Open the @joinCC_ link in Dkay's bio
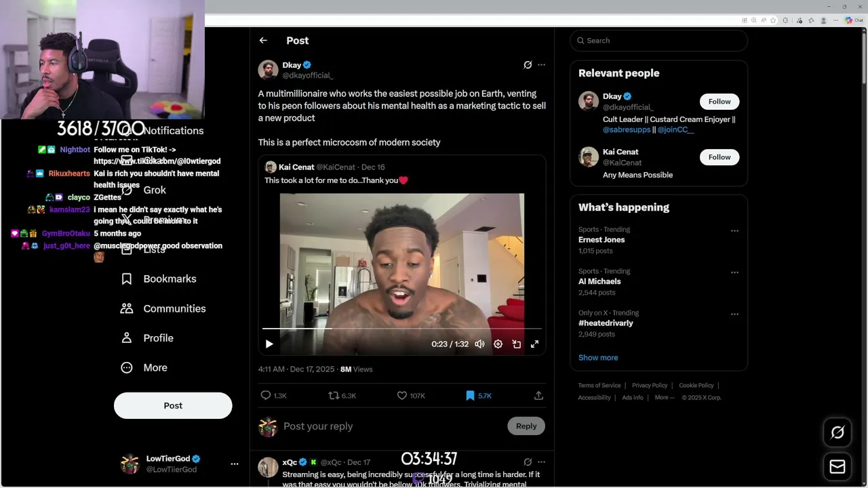 [675, 129]
